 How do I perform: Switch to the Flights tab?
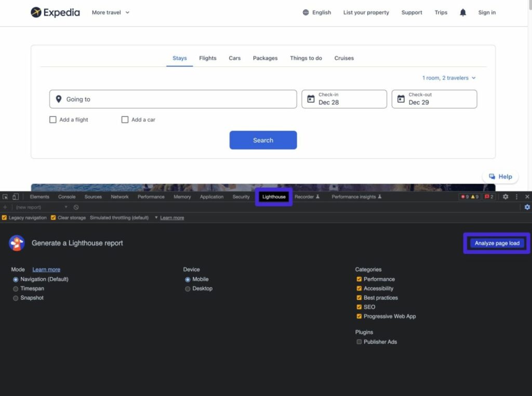207,58
